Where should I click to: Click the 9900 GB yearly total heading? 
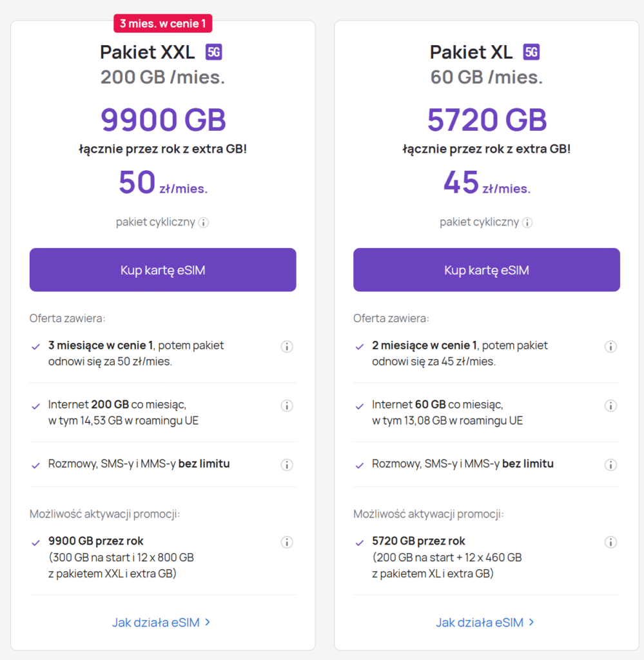pos(163,120)
